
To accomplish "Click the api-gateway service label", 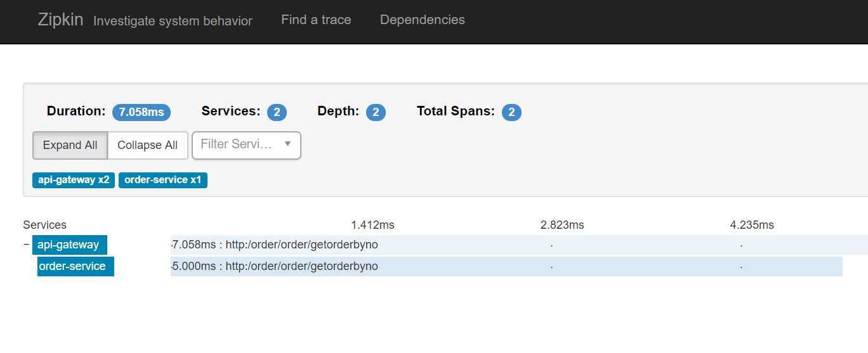I will 70,245.
